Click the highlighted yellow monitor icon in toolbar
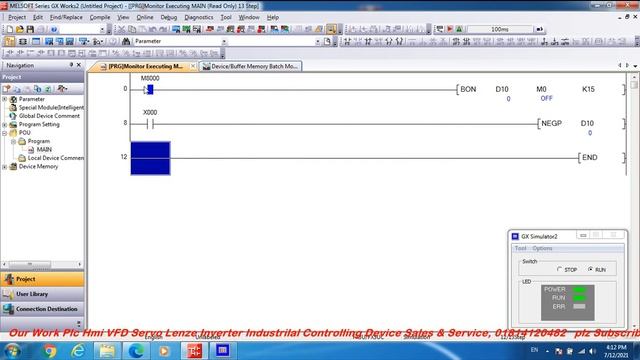Image resolution: width=640 pixels, height=360 pixels. pos(331,29)
